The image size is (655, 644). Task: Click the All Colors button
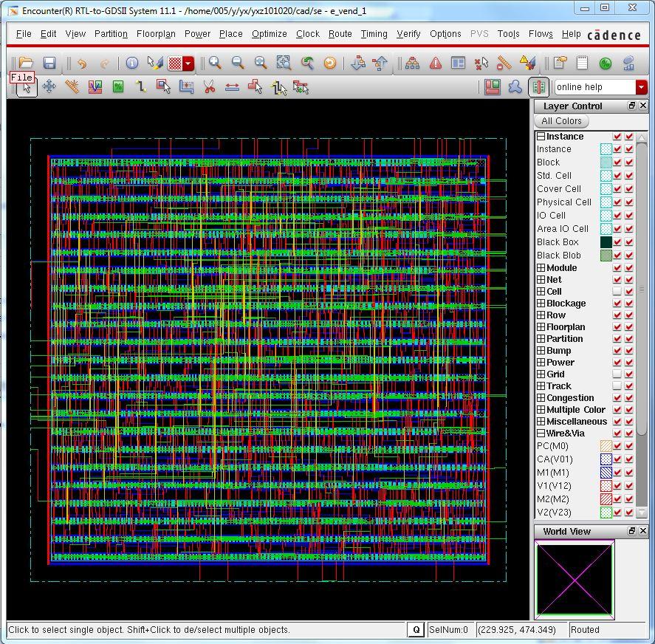[561, 121]
